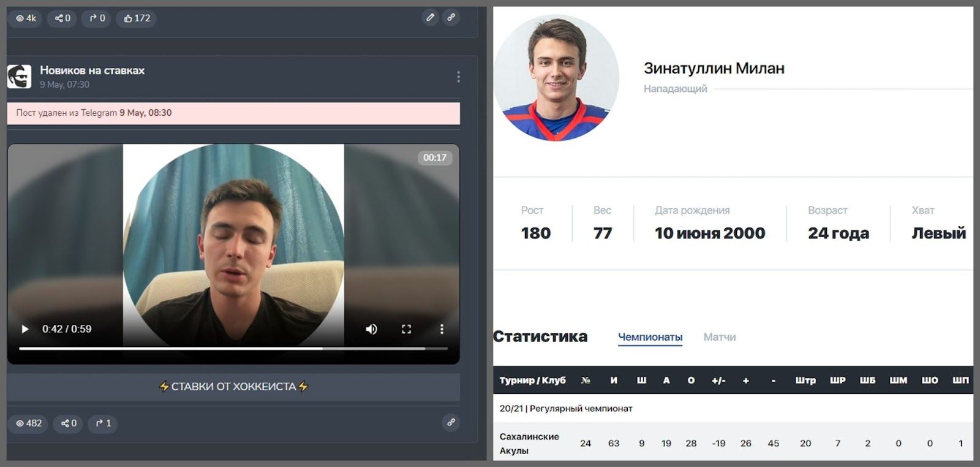This screenshot has width=980, height=467.
Task: Play the video message
Action: [x=25, y=329]
